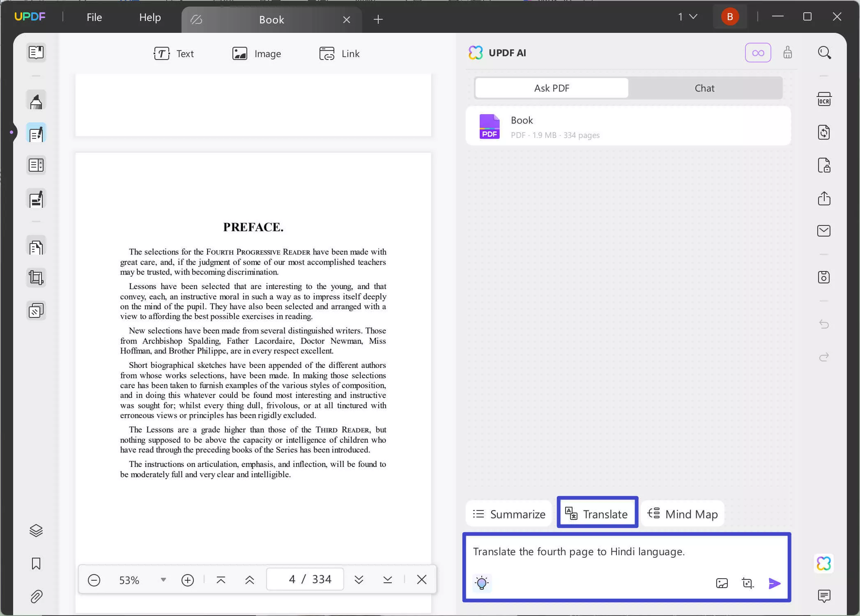Close the Book tab

pos(347,20)
